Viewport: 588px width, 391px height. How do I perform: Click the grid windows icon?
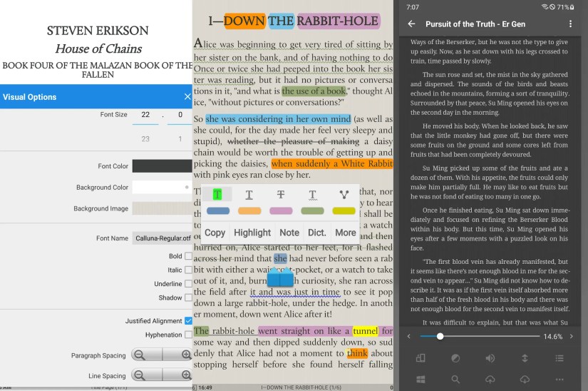(421, 380)
